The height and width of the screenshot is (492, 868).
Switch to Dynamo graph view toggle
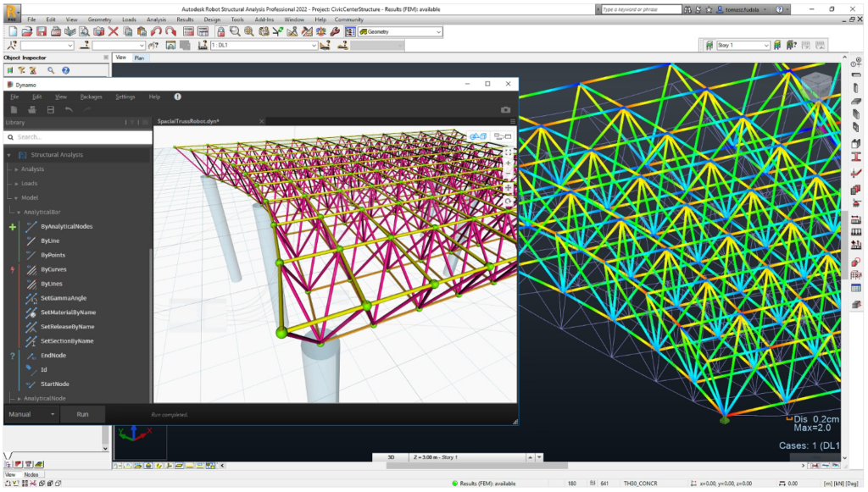[501, 136]
